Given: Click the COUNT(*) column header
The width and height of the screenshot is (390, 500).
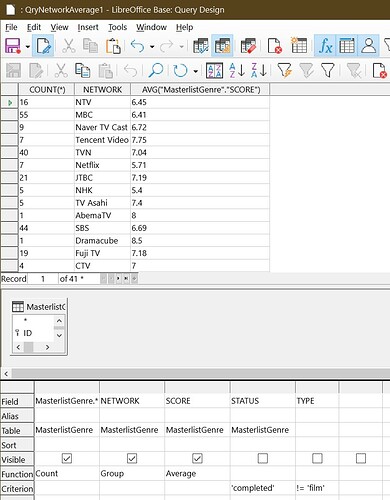Looking at the screenshot, I should pos(47,90).
